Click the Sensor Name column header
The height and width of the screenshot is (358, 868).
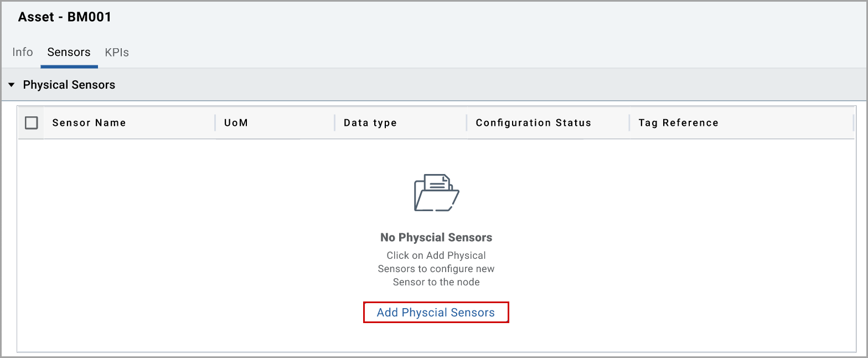[x=89, y=122]
